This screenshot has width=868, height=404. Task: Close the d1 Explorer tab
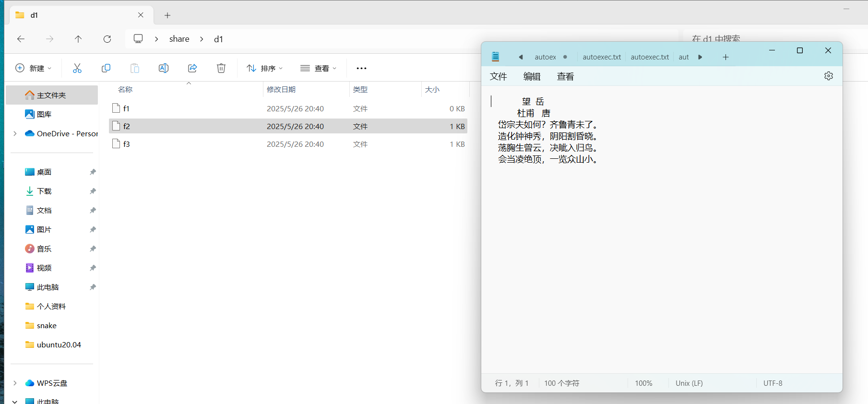coord(141,15)
